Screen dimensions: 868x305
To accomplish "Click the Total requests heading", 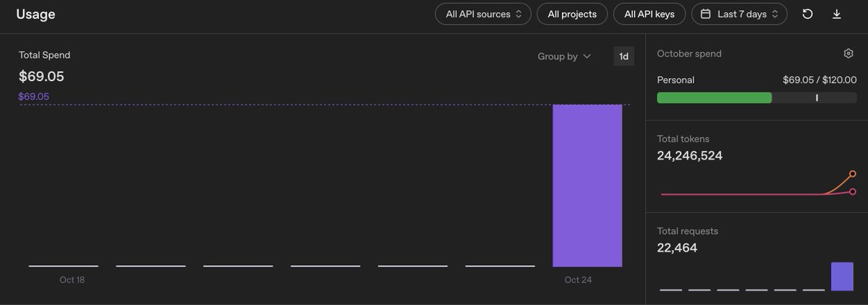I will pos(687,231).
